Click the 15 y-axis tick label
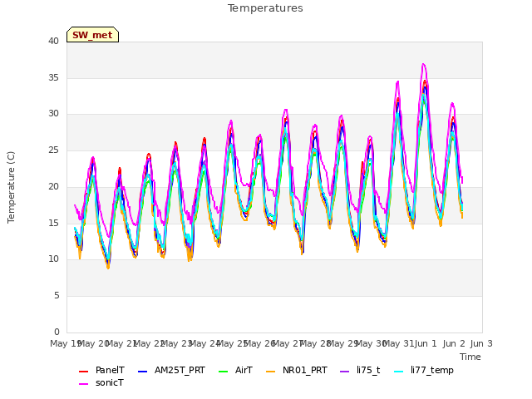 click(53, 223)
